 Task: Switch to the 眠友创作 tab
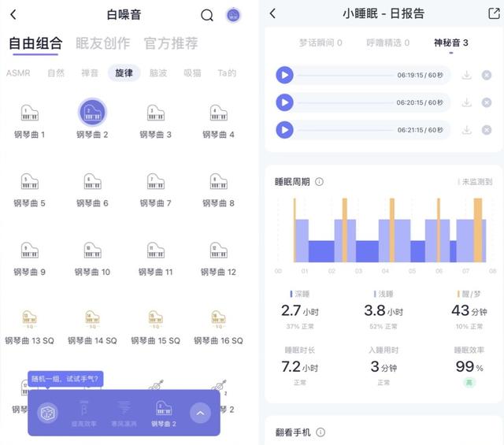[102, 43]
